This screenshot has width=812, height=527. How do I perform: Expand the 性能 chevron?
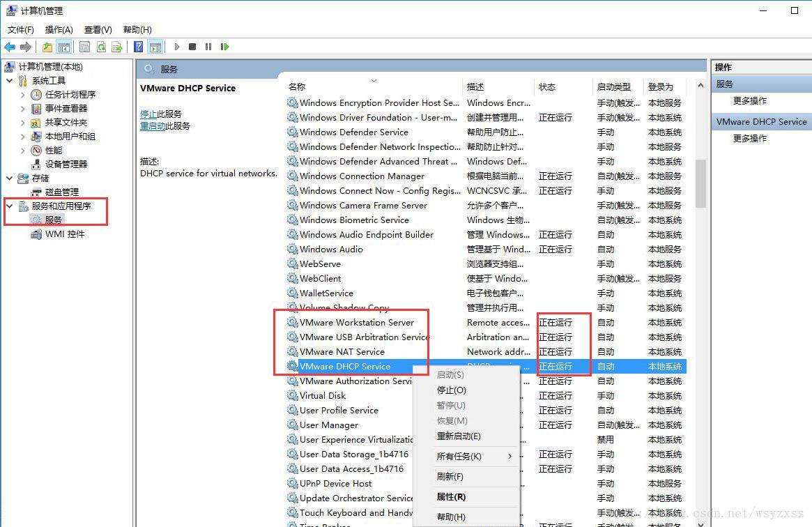tap(22, 151)
